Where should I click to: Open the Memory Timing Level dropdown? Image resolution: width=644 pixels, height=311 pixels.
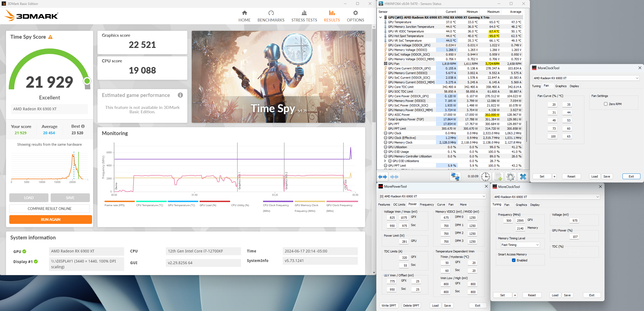520,245
